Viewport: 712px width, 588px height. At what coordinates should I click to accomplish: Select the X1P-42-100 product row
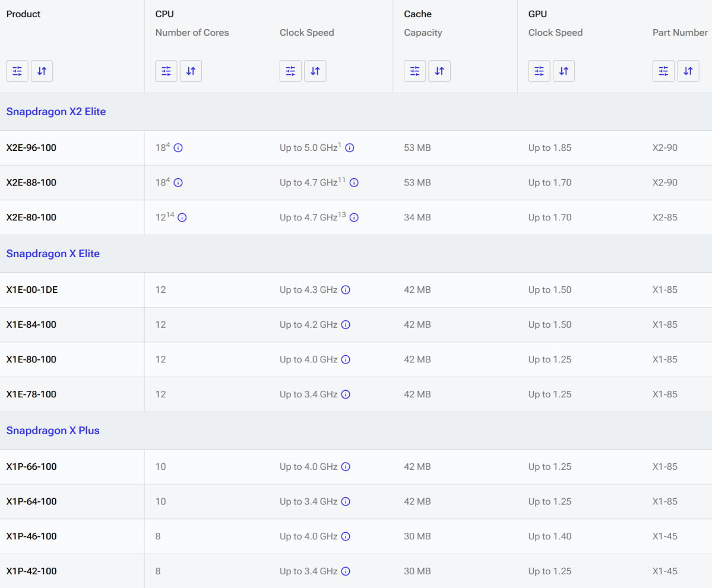tap(31, 571)
